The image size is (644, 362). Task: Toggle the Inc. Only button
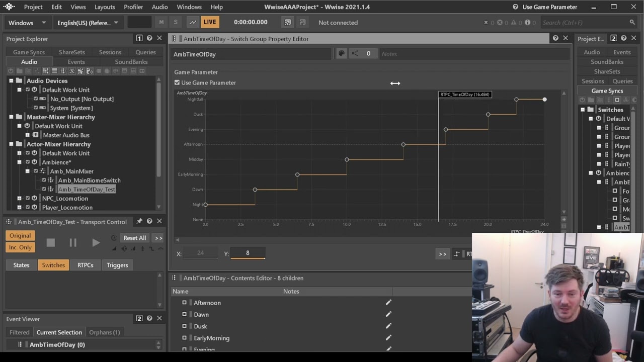pyautogui.click(x=20, y=247)
